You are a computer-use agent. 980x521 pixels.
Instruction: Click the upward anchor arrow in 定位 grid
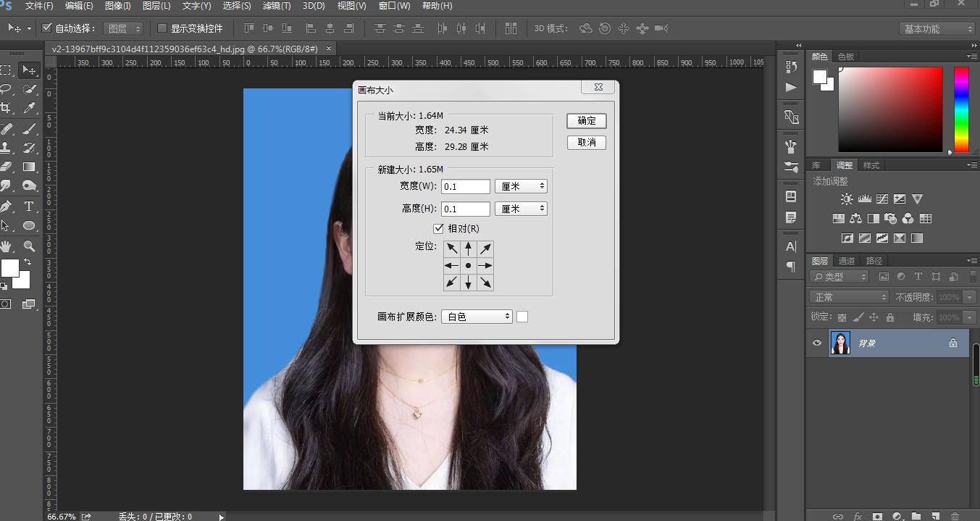(469, 249)
